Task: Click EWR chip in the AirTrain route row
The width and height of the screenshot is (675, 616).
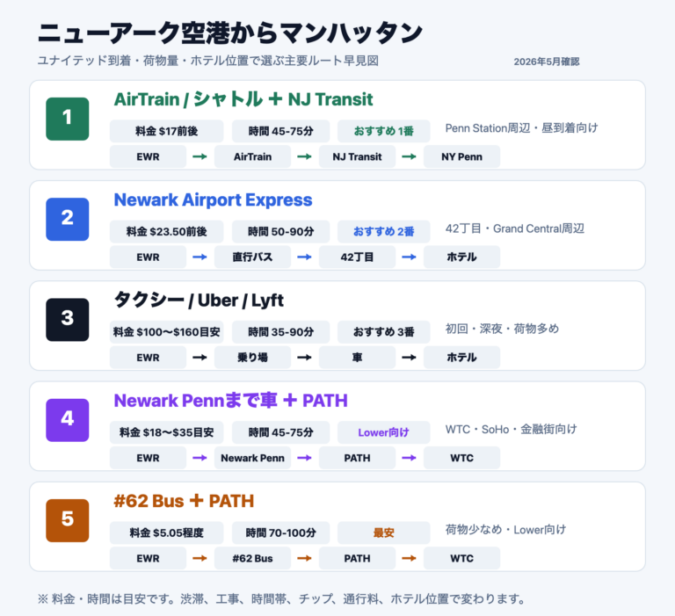Action: [x=148, y=156]
